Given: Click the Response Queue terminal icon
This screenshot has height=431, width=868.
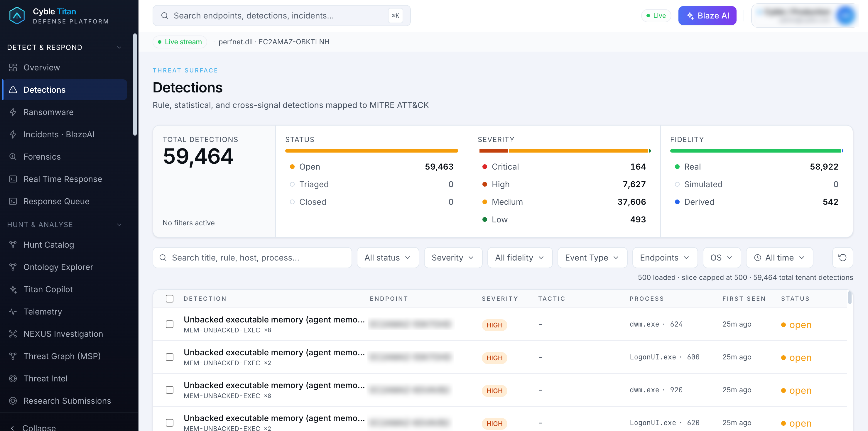Looking at the screenshot, I should tap(13, 201).
